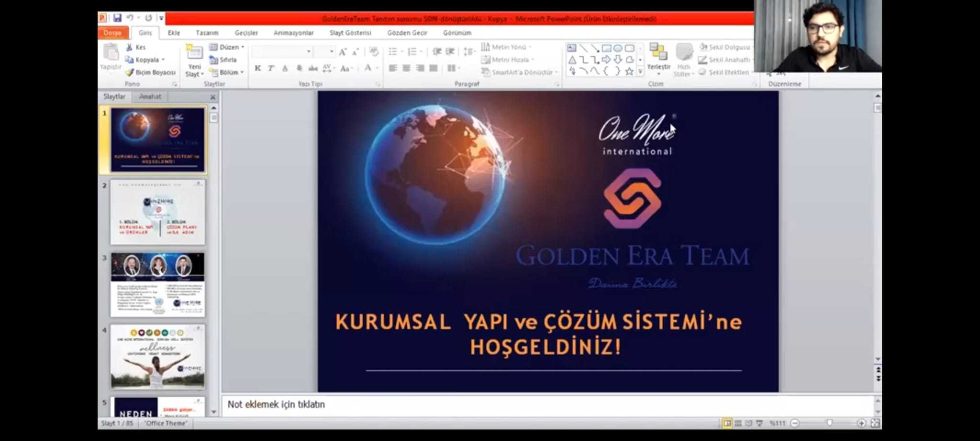The image size is (980, 441).
Task: Pick the Triangle shape
Action: point(572,60)
